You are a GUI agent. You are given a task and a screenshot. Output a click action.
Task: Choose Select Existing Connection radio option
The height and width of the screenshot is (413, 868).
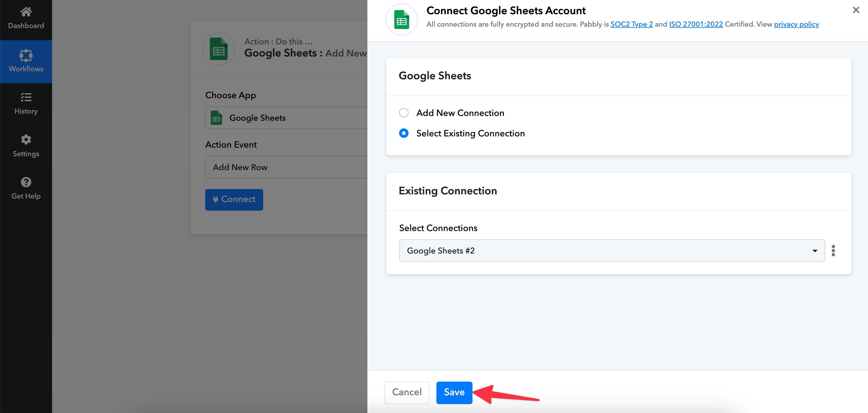tap(404, 133)
